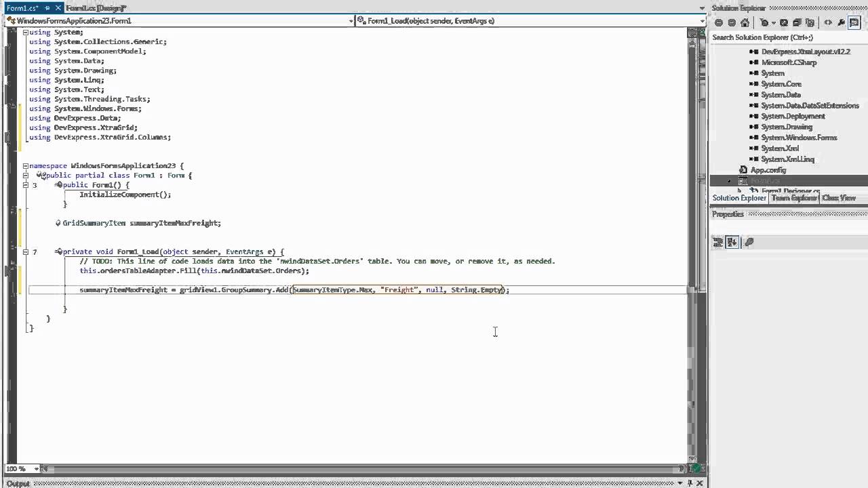Switch to the Team Explorer tab
Screen dimensions: 868x488
(x=794, y=198)
